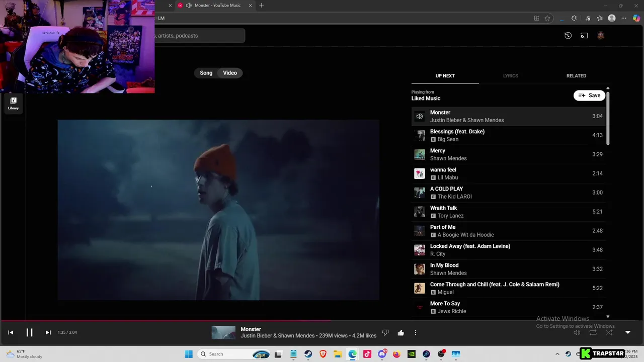
Task: Click the music video player area
Action: [x=218, y=210]
